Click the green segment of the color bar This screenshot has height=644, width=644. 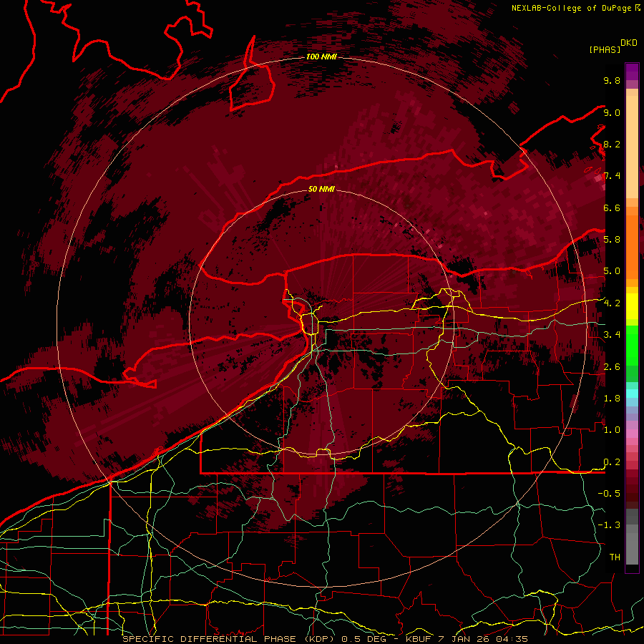(x=632, y=345)
